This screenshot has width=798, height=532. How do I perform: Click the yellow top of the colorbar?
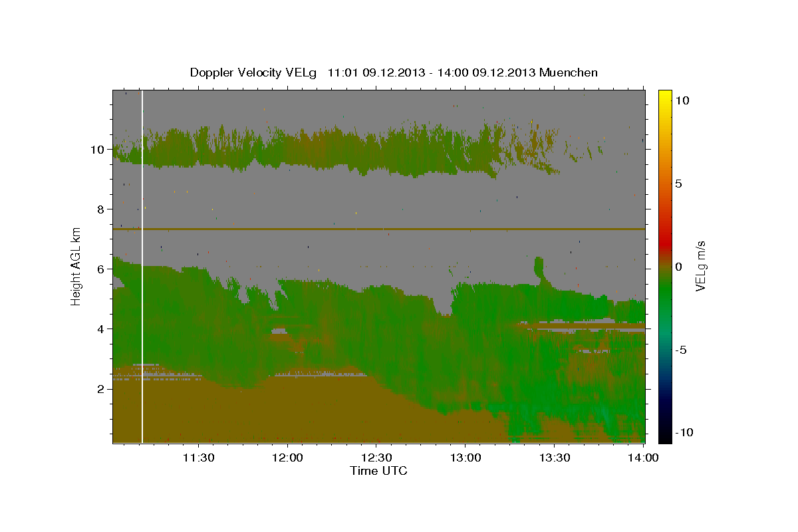[x=665, y=94]
